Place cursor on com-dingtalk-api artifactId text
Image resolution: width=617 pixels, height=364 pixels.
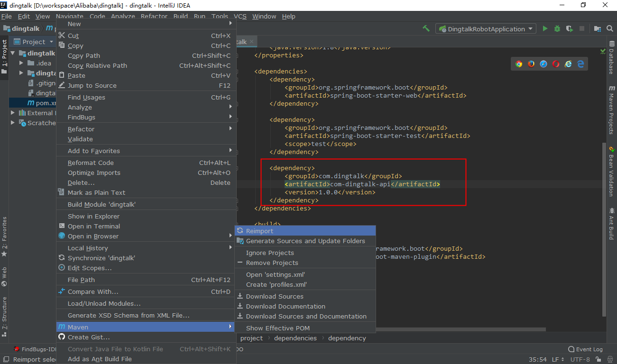coord(360,184)
